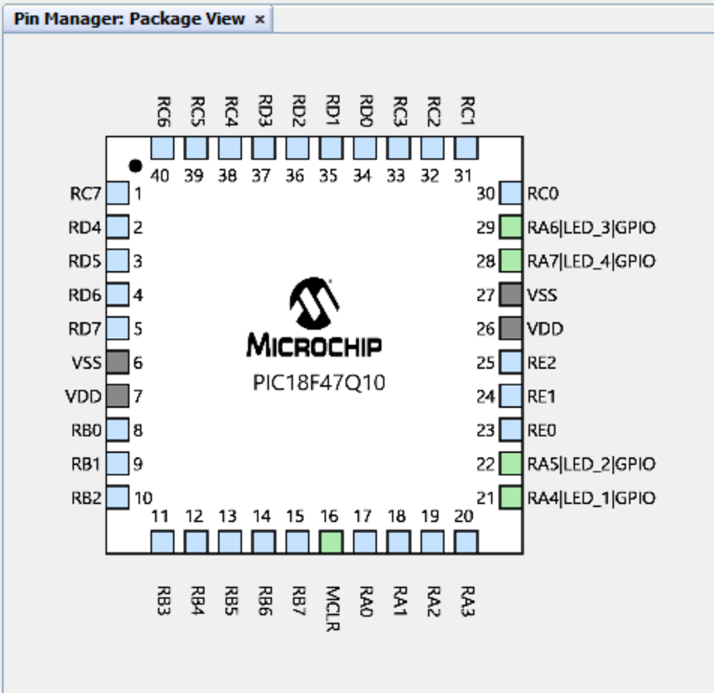Viewport: 714px width, 693px height.
Task: Click pin 1 box for RC7
Action: (x=118, y=193)
